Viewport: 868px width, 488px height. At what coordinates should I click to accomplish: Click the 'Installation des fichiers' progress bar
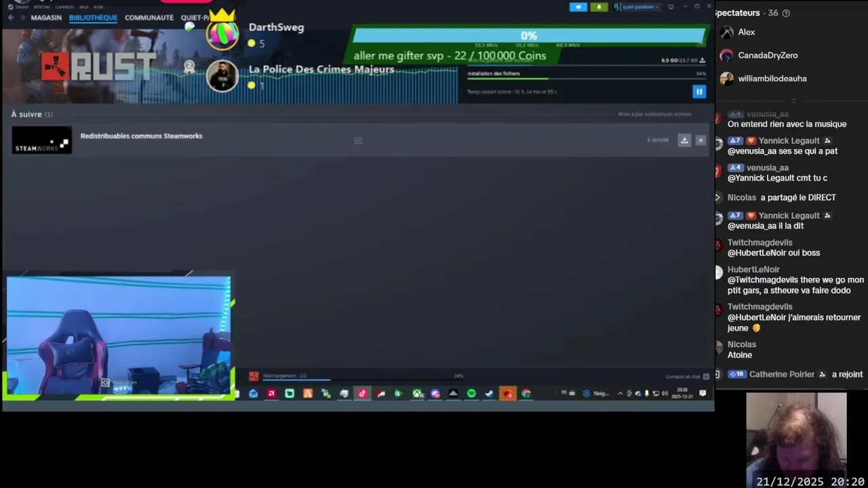coord(587,79)
